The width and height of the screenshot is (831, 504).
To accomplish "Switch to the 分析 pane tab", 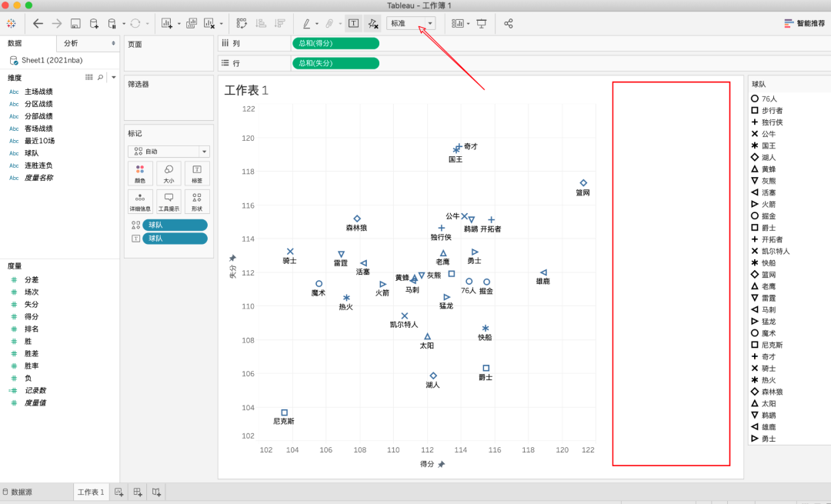I will coord(71,43).
